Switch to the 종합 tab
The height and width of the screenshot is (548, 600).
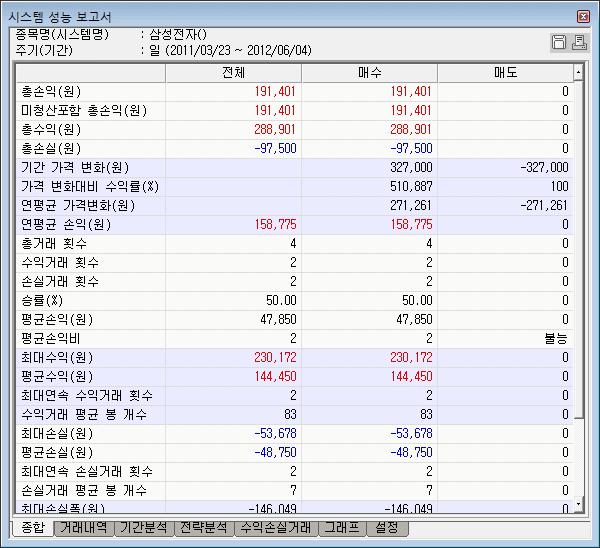coord(32,528)
